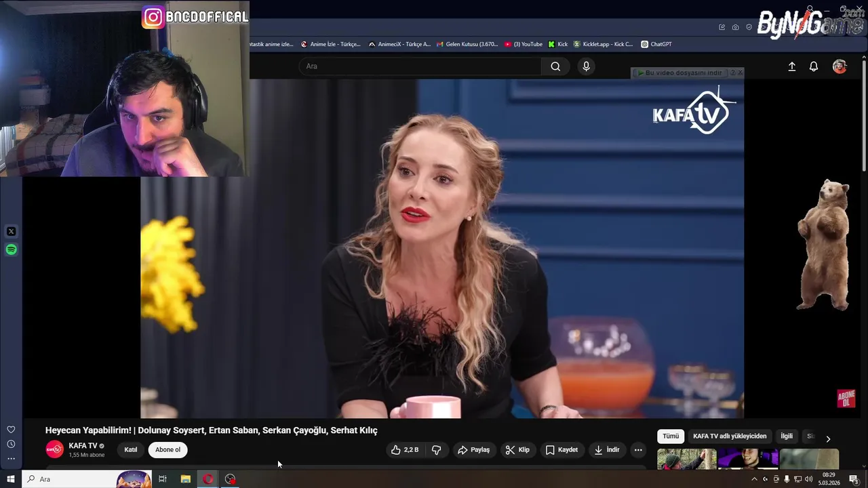This screenshot has height=488, width=868.
Task: Create a clip with Klip button
Action: pyautogui.click(x=517, y=450)
